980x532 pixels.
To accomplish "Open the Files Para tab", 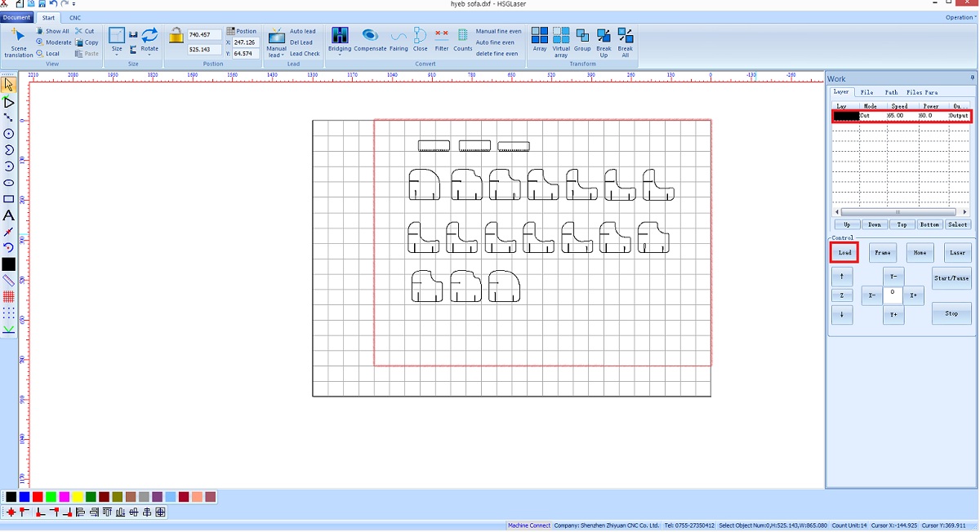I will click(x=922, y=92).
